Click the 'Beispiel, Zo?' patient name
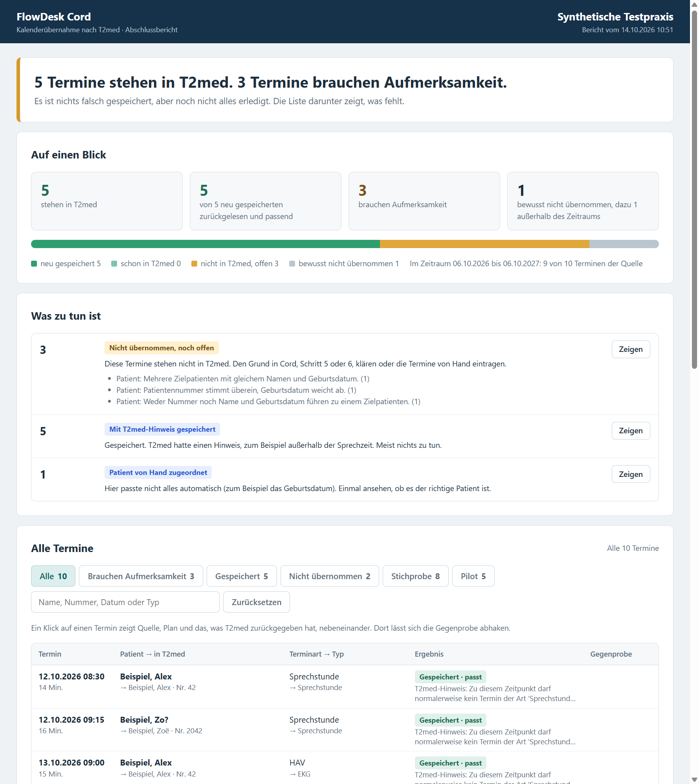 (x=144, y=720)
